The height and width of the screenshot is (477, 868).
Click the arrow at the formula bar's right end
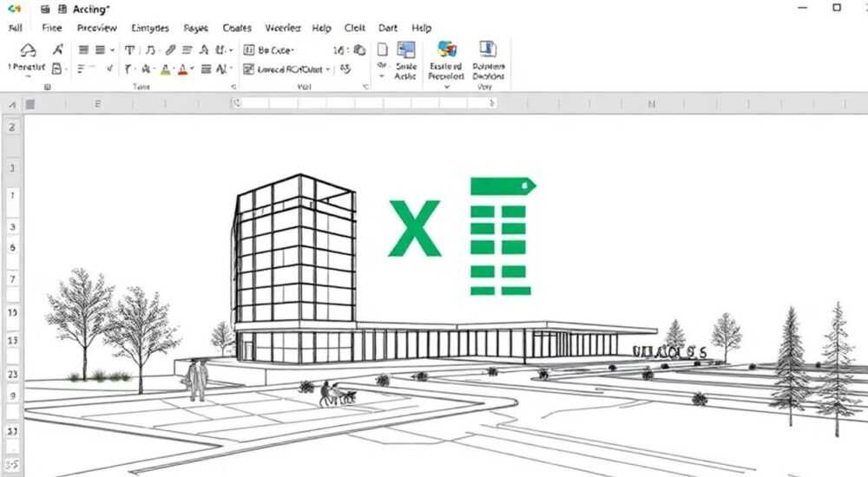point(491,103)
